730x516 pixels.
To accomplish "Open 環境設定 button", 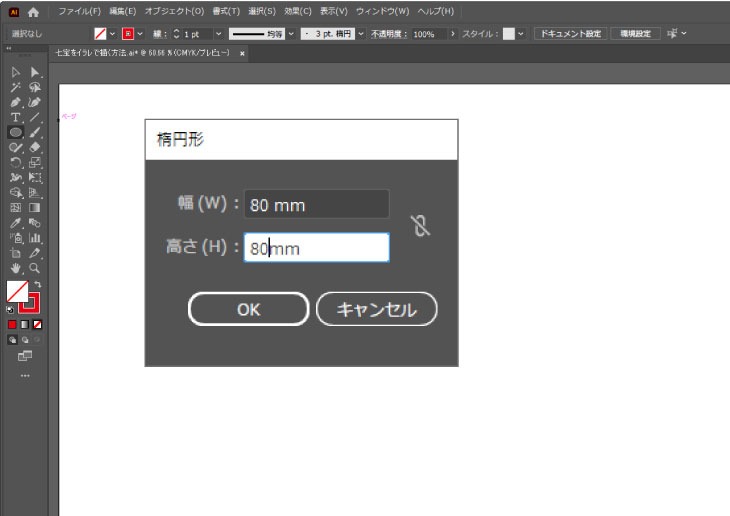I will pos(635,34).
